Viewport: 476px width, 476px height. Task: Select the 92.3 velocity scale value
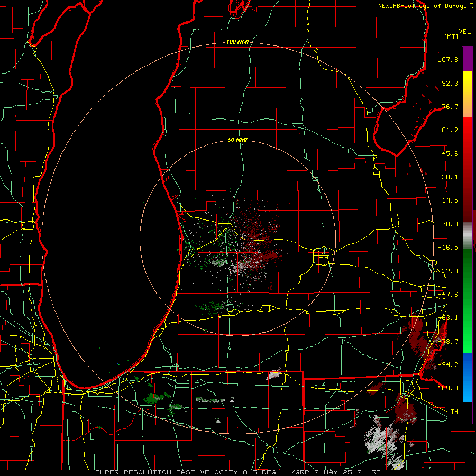pyautogui.click(x=450, y=83)
